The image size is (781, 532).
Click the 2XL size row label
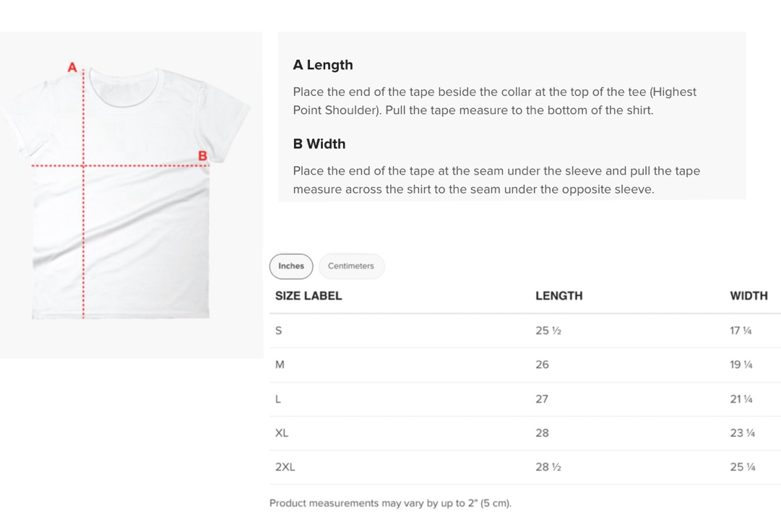tap(285, 467)
